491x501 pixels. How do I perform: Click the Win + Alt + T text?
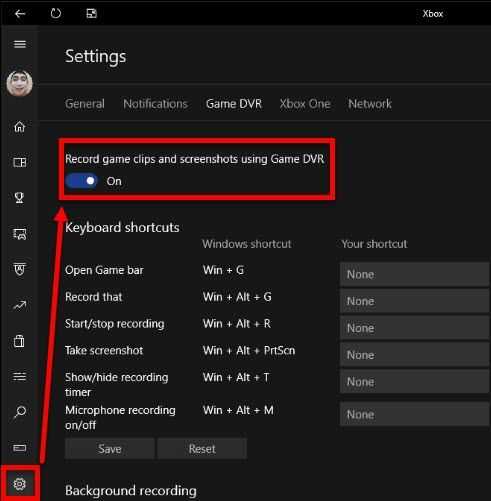(x=236, y=377)
